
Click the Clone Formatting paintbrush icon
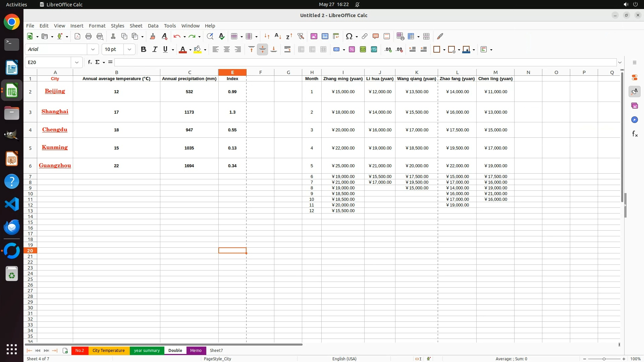click(x=153, y=36)
